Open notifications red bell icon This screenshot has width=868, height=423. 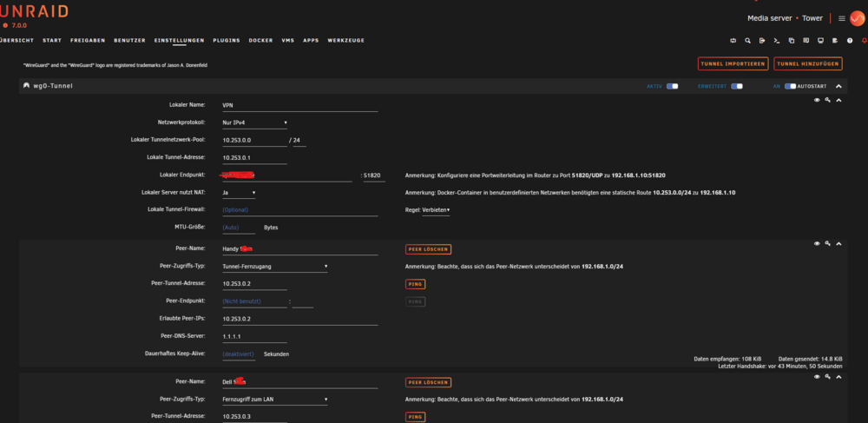865,41
